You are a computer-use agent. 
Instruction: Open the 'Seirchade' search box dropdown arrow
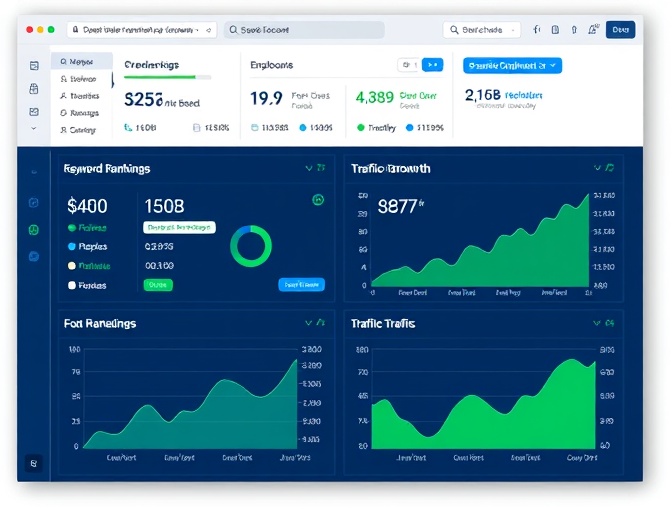[x=513, y=30]
